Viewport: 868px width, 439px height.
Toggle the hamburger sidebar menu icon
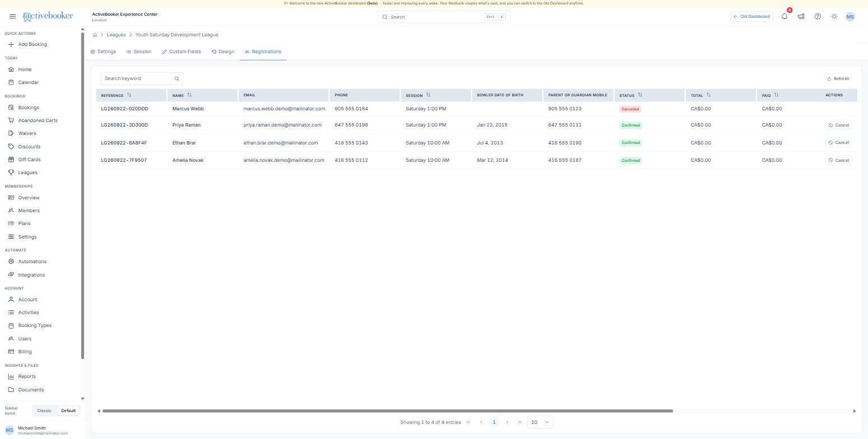click(x=12, y=16)
